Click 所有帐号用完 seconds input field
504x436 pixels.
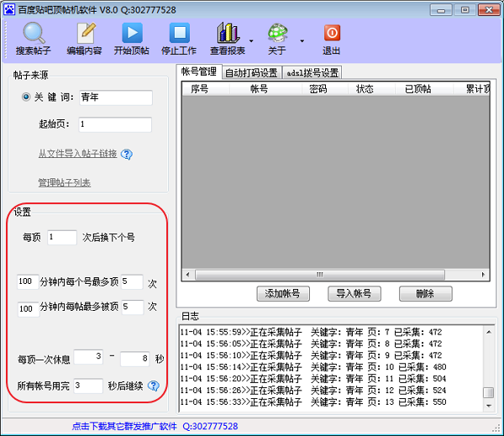tap(88, 386)
